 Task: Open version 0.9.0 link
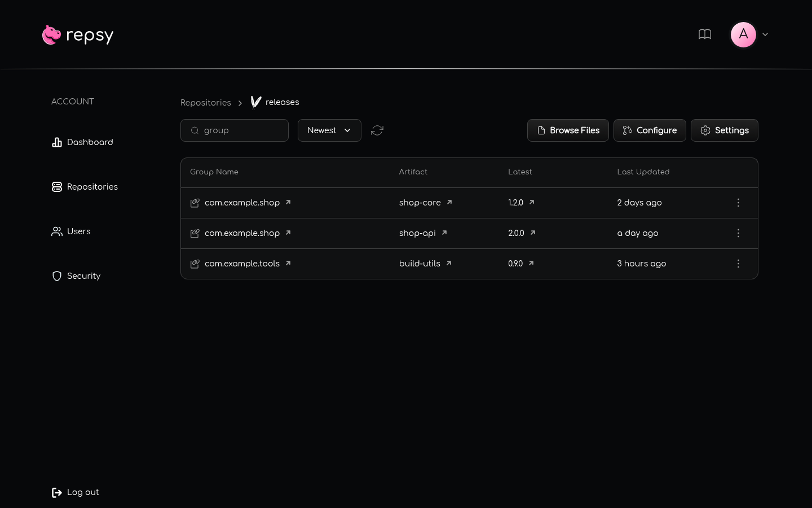pyautogui.click(x=521, y=264)
